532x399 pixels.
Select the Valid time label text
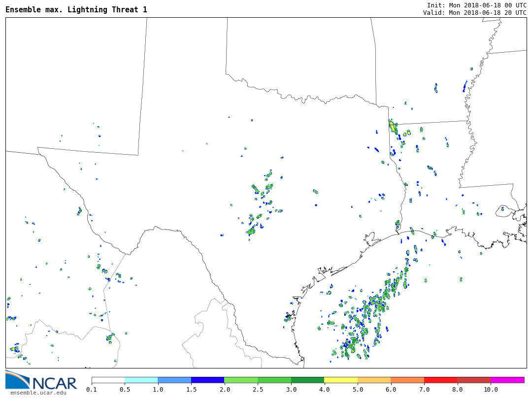point(474,13)
